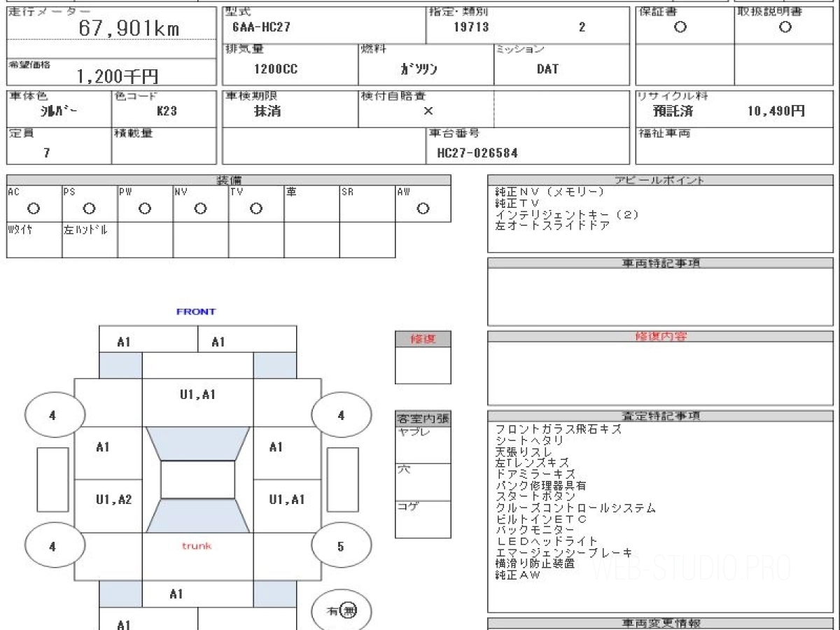Select the inspection expiry value "抹消"
The image size is (840, 630).
point(267,111)
